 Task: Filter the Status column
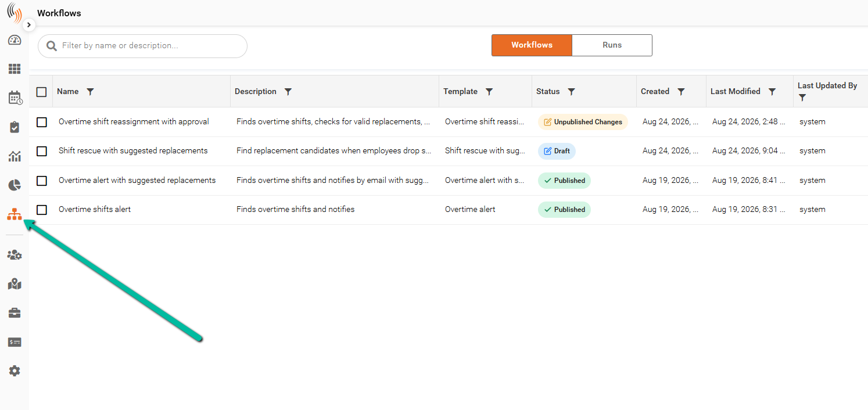point(571,92)
